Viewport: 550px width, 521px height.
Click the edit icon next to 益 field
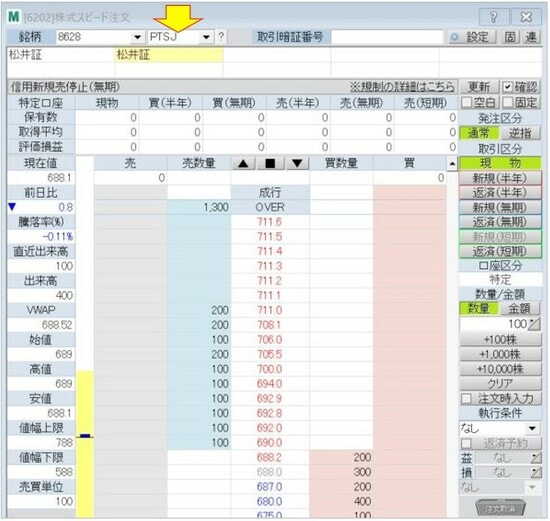tap(536, 458)
